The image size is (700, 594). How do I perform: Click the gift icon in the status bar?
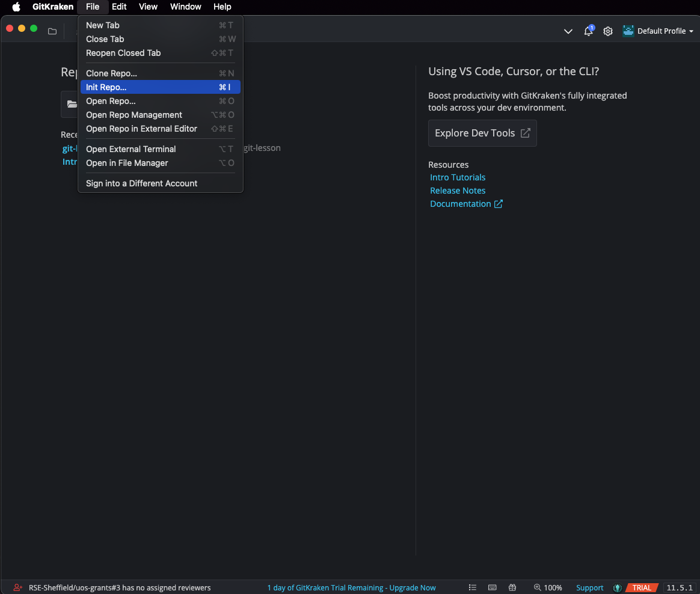pos(512,587)
